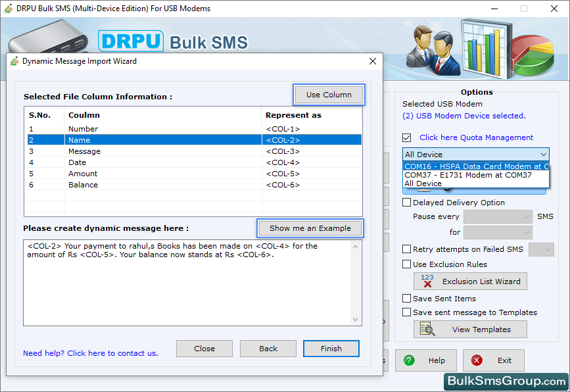
Task: Launch the Exclusion List Wizard
Action: pos(470,281)
